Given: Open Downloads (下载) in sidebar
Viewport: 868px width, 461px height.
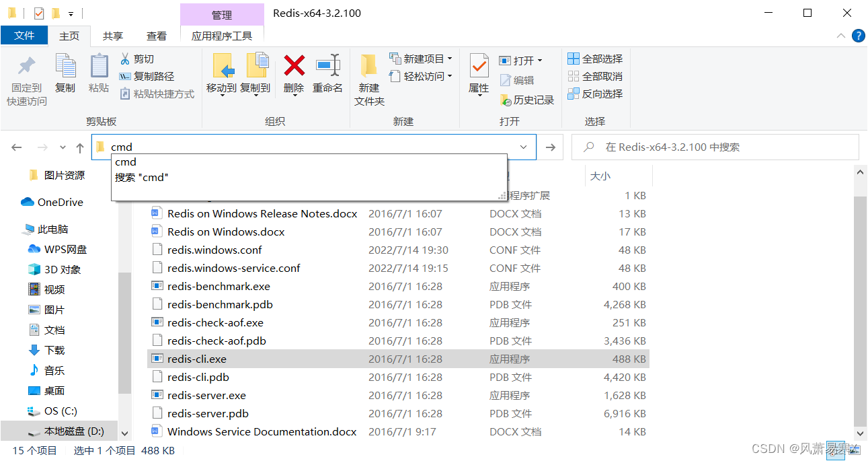Looking at the screenshot, I should [x=46, y=350].
